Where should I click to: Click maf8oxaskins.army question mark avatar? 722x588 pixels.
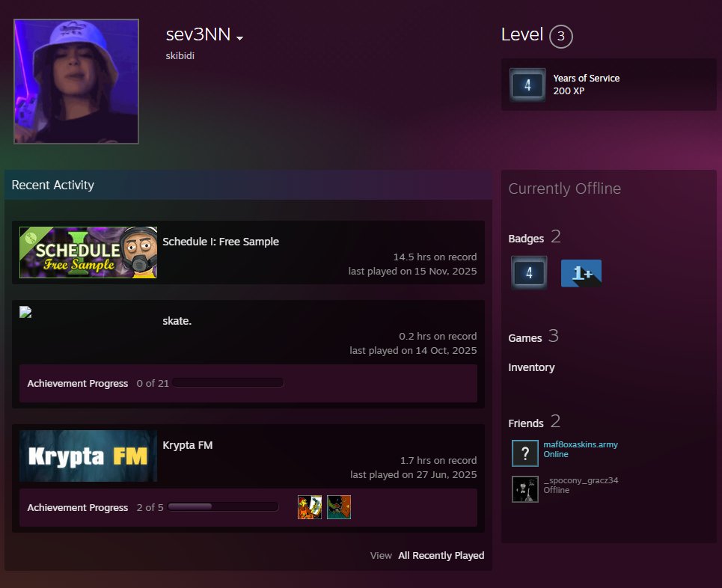click(x=525, y=453)
